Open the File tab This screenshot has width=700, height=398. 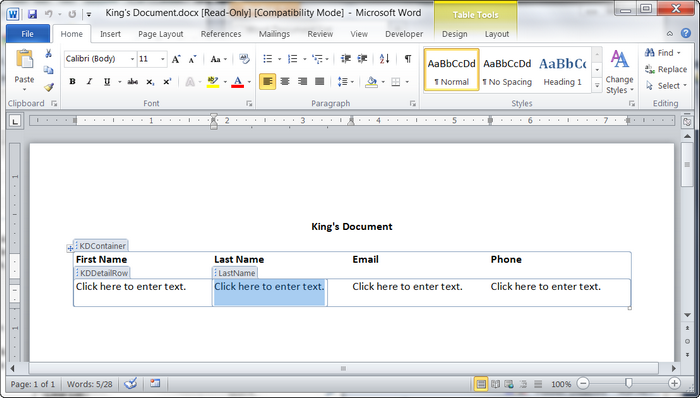pyautogui.click(x=27, y=33)
